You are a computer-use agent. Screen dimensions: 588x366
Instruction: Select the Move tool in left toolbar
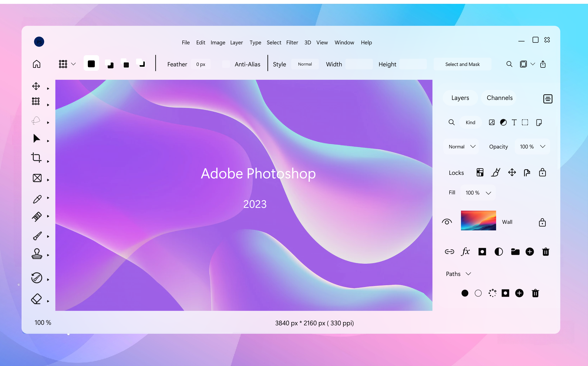[36, 86]
